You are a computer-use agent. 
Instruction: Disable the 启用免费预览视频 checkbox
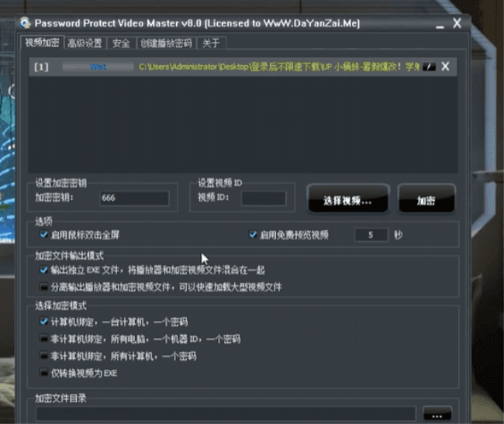pos(253,234)
